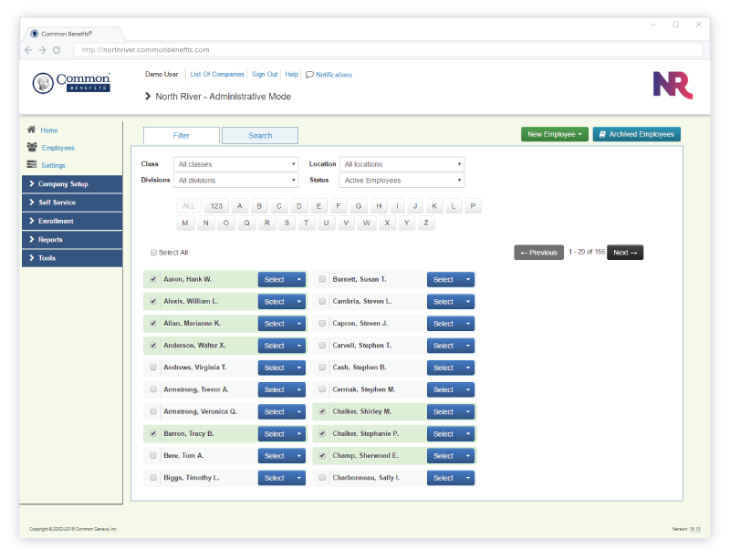Viewport: 730px width, 560px height.
Task: Filter employees by letter M
Action: point(186,223)
